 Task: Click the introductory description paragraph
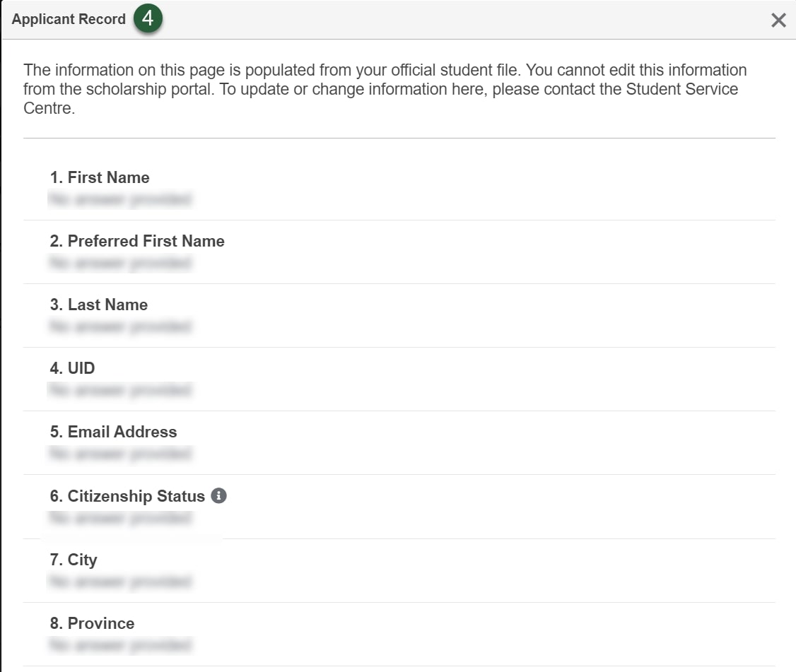coord(385,88)
